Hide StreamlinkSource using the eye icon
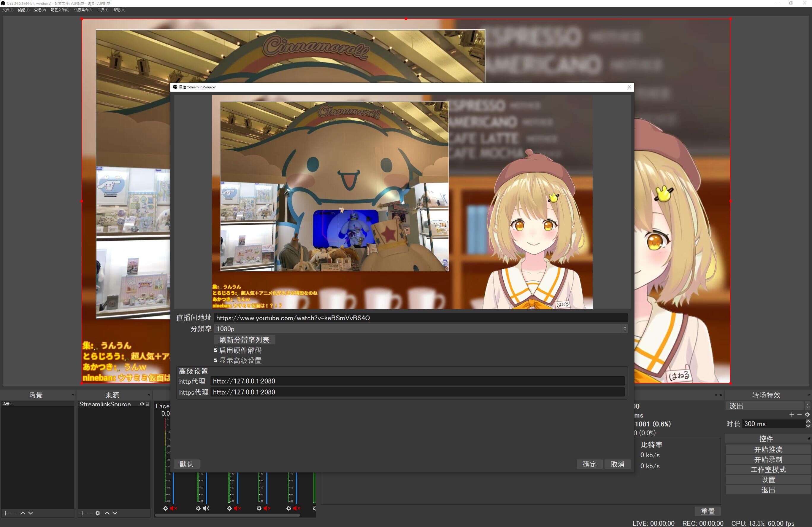This screenshot has width=812, height=527. pyautogui.click(x=142, y=404)
